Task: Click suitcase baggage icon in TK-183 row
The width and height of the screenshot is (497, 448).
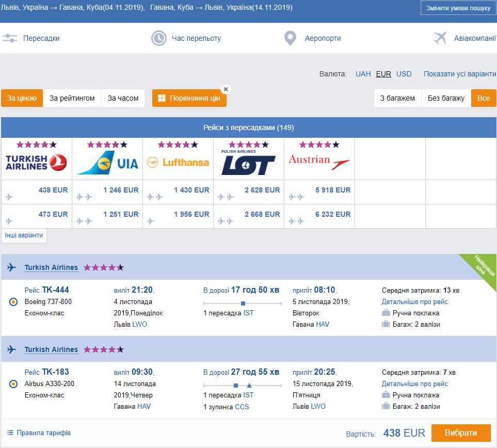Action: (386, 406)
